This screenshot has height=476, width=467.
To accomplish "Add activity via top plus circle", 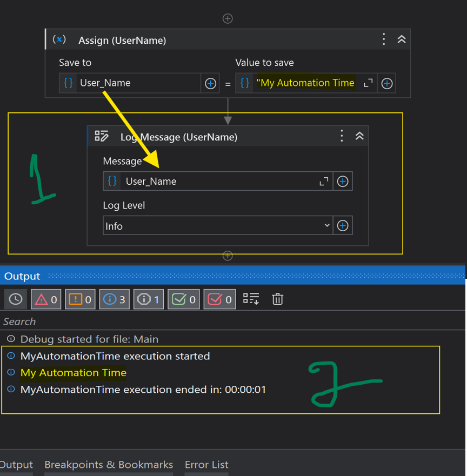I will coord(228,18).
